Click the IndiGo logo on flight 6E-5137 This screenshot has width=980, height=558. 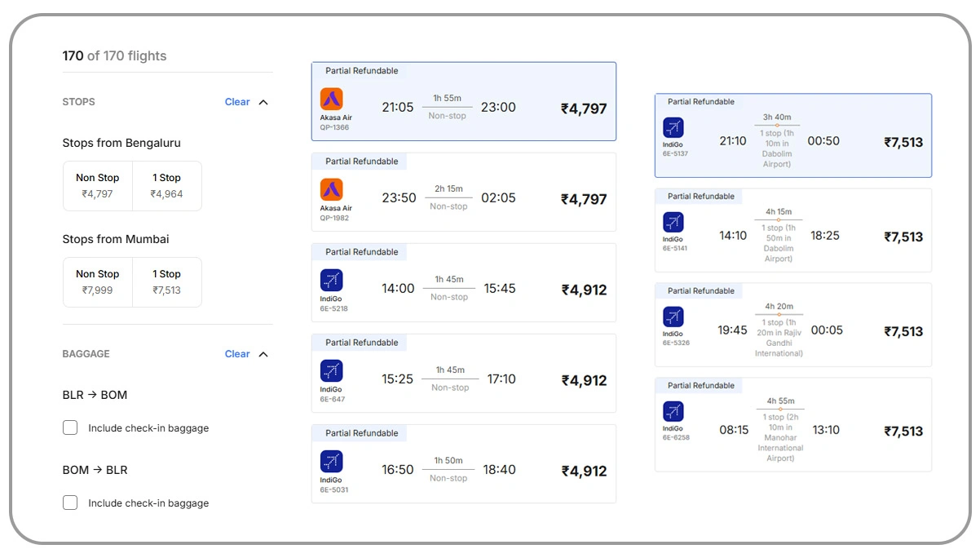click(673, 128)
